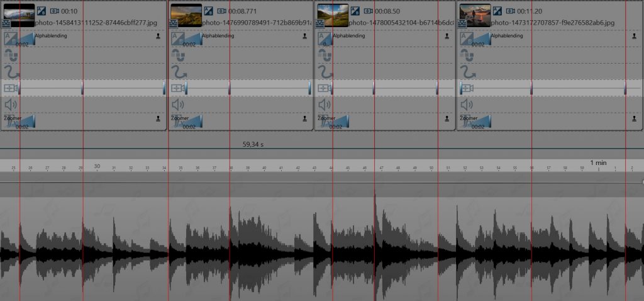This screenshot has width=644, height=301.
Task: Select filename photo-1473172707857-f9e276582ab6.jpg
Action: coord(553,23)
